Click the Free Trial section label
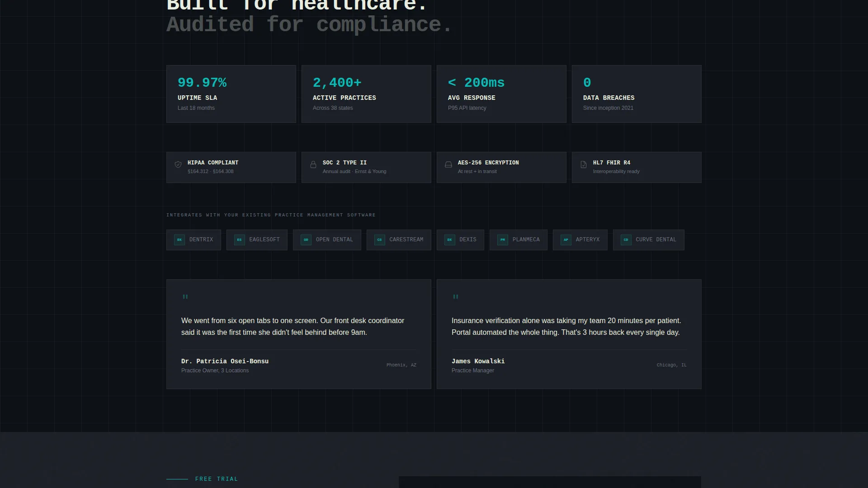 tap(217, 479)
